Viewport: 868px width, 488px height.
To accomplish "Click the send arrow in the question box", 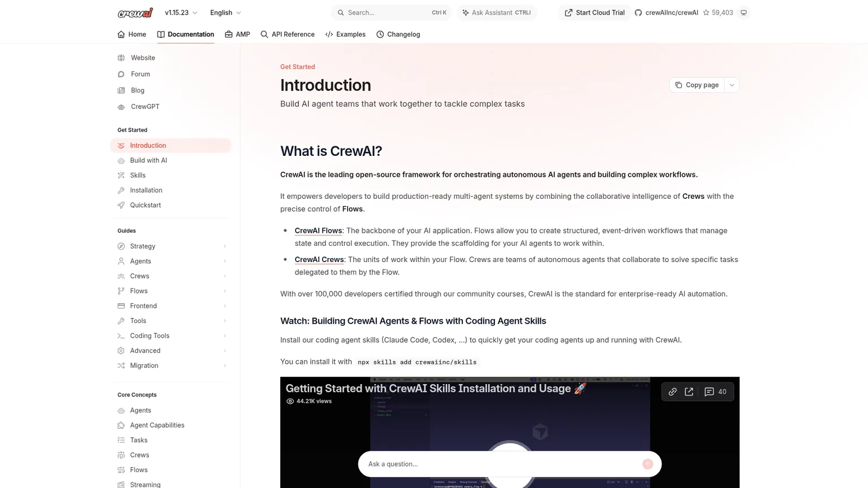I will pos(648,464).
